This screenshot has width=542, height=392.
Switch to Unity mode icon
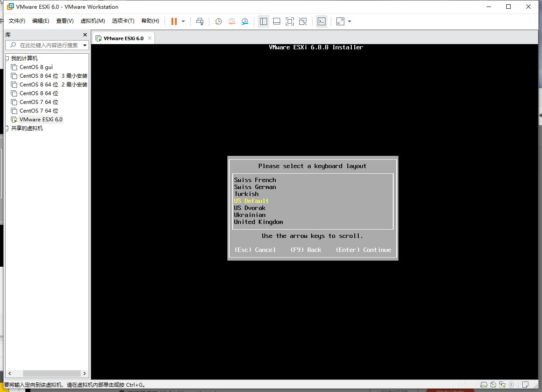point(303,21)
